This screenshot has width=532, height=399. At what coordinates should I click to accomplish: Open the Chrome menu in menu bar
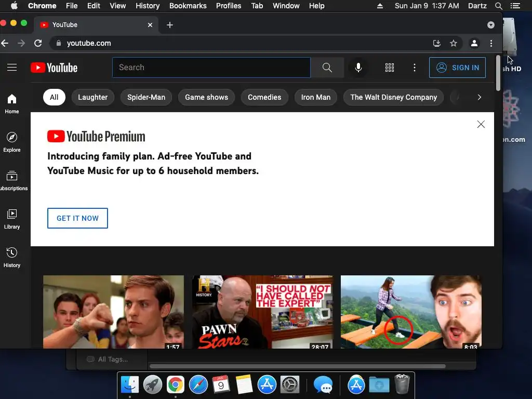(42, 6)
